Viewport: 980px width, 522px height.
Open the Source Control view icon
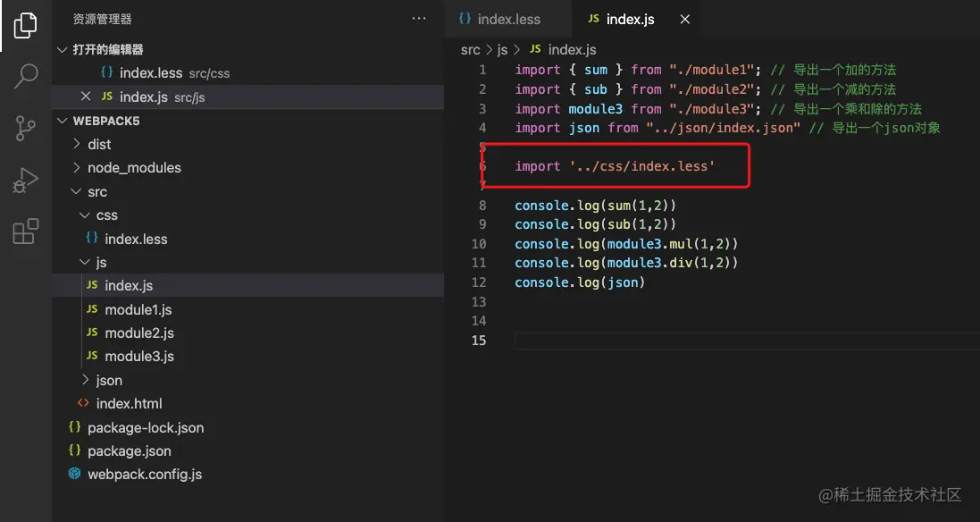click(26, 128)
